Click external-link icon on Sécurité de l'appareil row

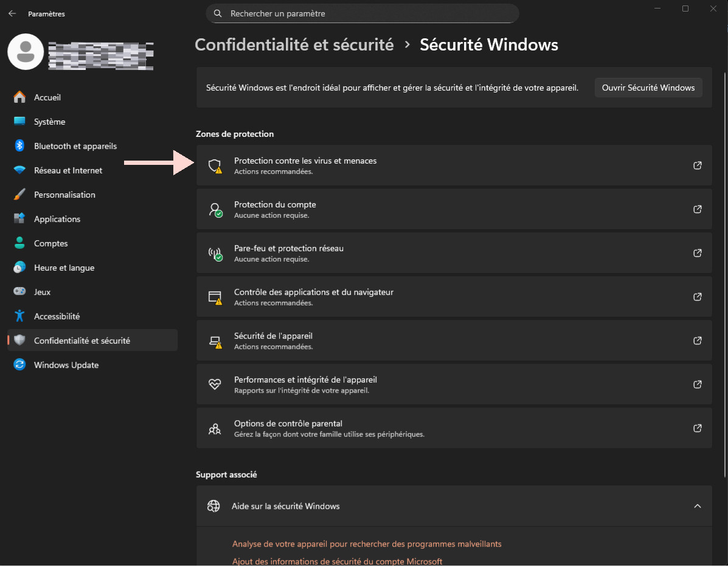click(697, 341)
